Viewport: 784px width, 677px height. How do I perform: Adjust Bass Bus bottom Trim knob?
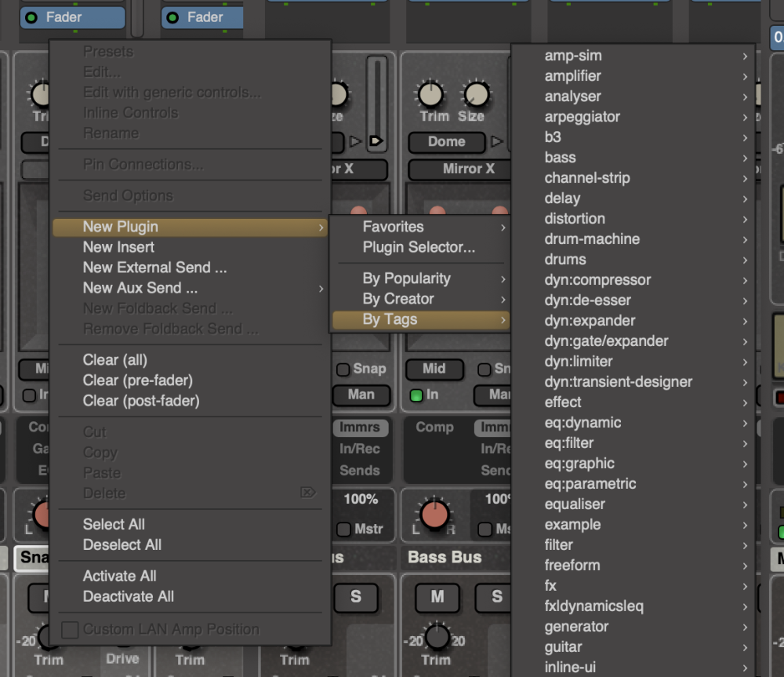[437, 637]
